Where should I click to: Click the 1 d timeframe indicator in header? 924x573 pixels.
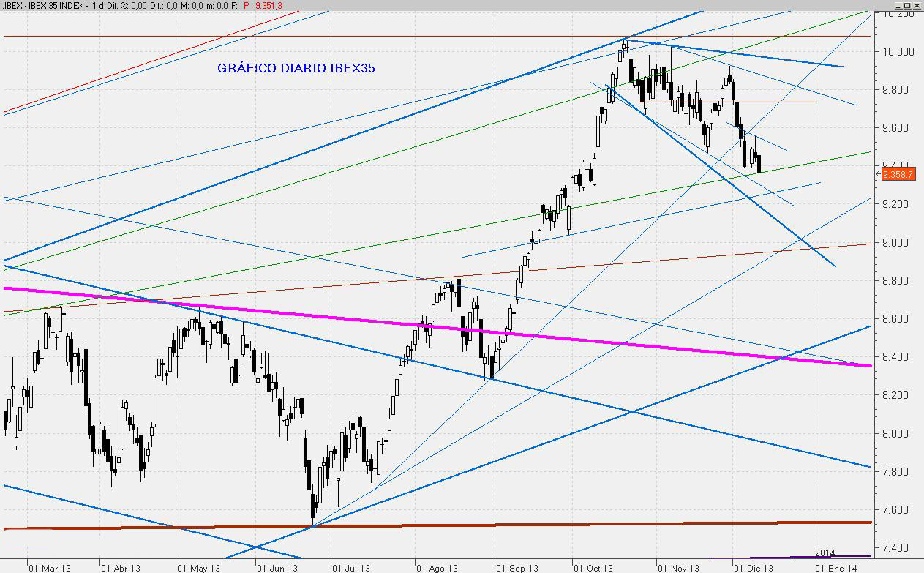97,6
